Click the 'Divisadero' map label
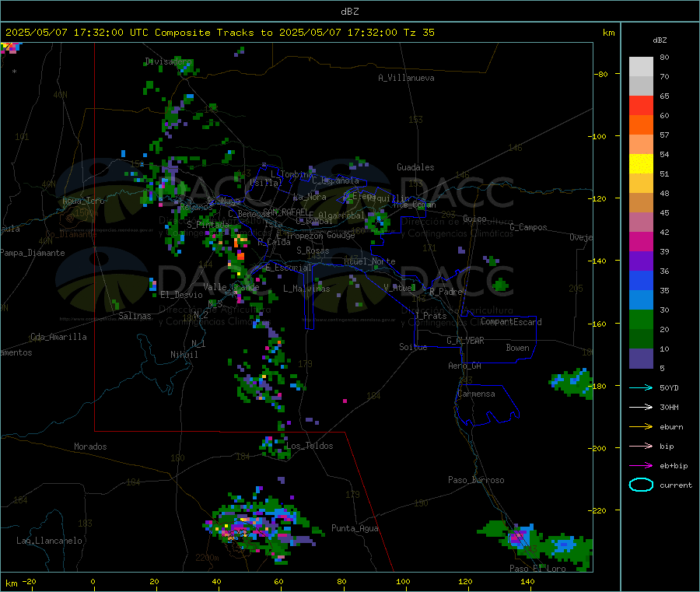Screen dimensions: 700x592 coord(168,61)
